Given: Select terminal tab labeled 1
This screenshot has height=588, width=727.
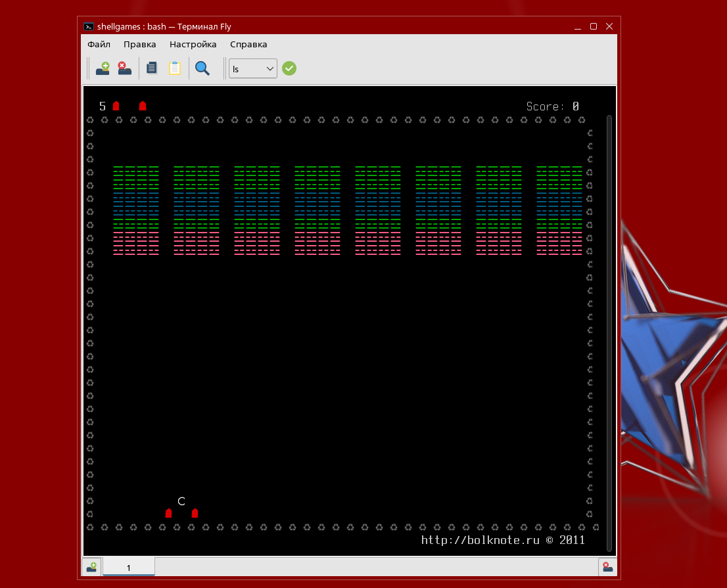Looking at the screenshot, I should [x=128, y=567].
